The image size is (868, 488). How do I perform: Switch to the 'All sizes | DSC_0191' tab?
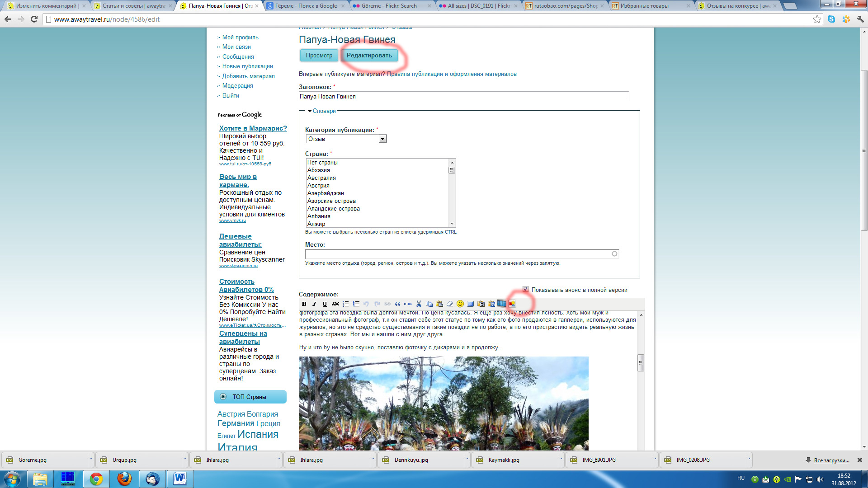tap(478, 6)
